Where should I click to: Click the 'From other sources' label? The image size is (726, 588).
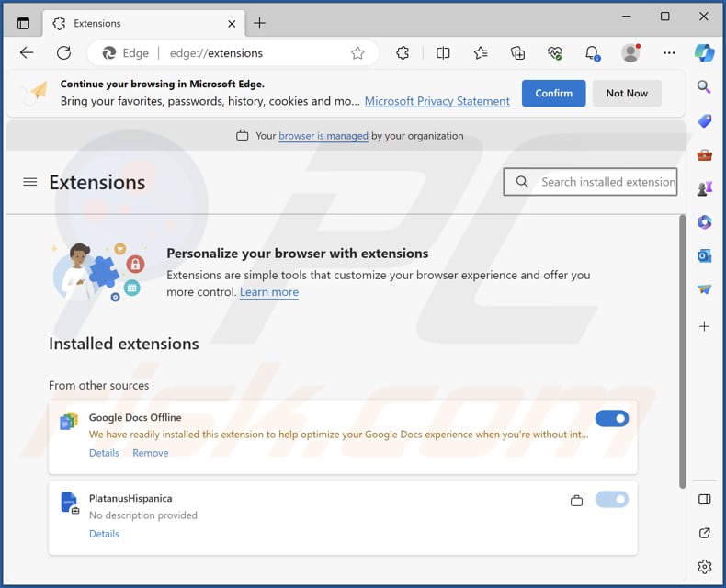98,386
